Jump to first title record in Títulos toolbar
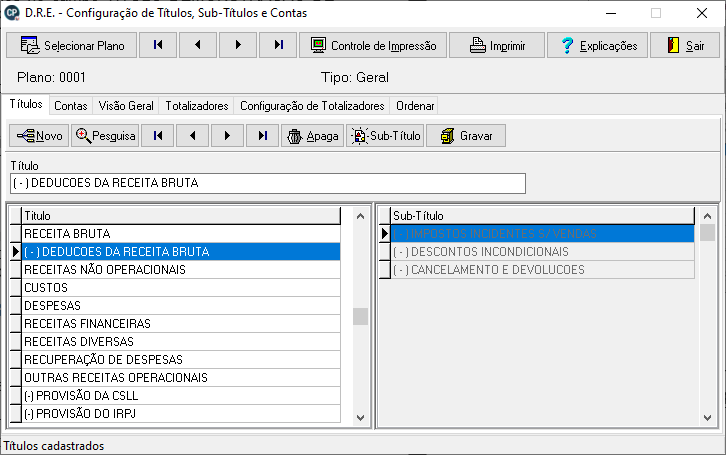The image size is (726, 455). click(x=158, y=136)
